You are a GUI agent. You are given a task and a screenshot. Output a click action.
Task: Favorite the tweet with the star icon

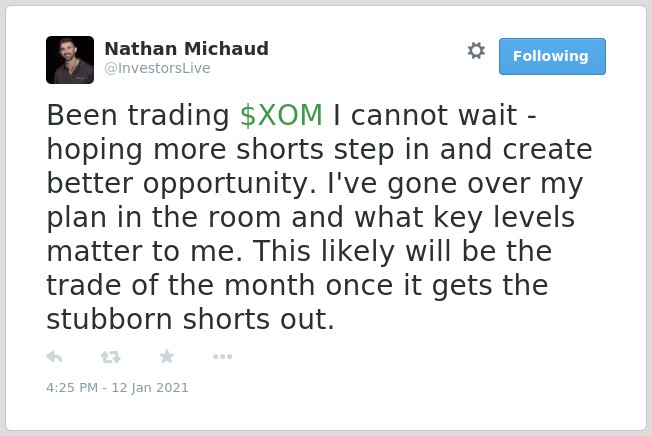pos(167,356)
